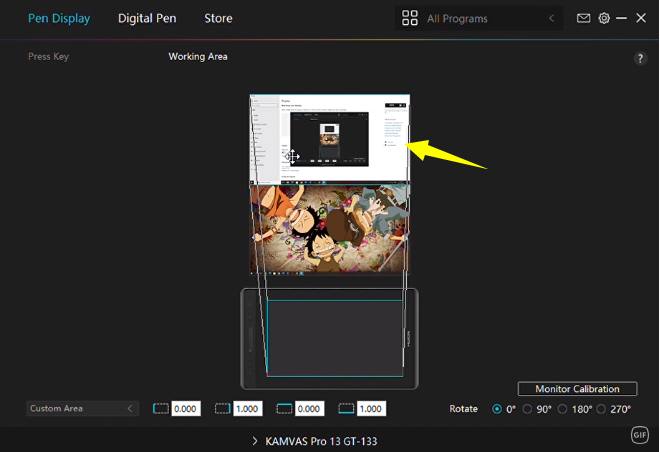Select 180° rotation
The width and height of the screenshot is (660, 452).
click(x=562, y=409)
